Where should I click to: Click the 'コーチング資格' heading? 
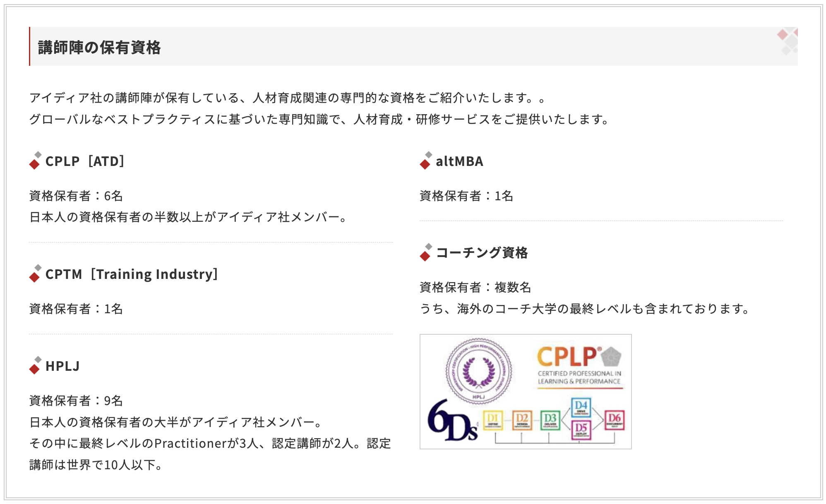482,252
